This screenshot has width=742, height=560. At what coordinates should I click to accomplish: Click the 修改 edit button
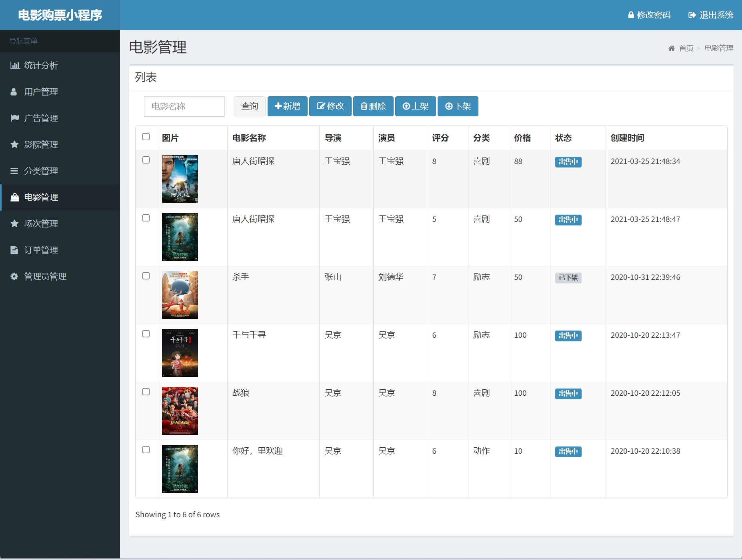[330, 106]
